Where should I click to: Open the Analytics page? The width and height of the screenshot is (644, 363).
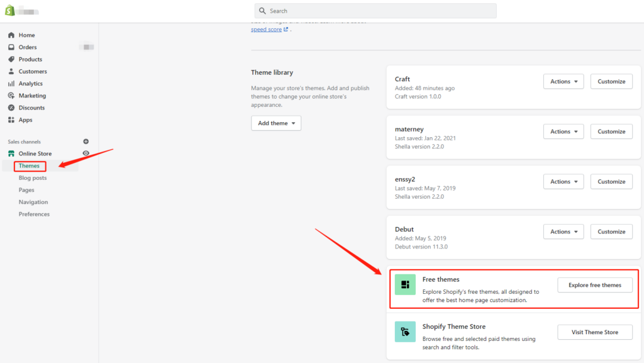(x=30, y=84)
